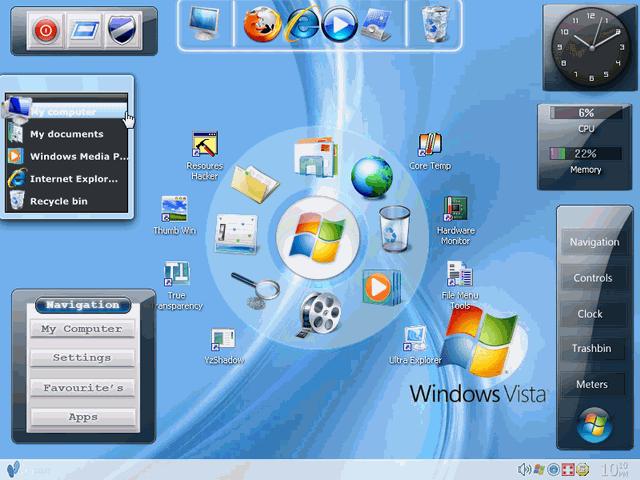
Task: Click the yellow round tray icon
Action: click(x=583, y=469)
